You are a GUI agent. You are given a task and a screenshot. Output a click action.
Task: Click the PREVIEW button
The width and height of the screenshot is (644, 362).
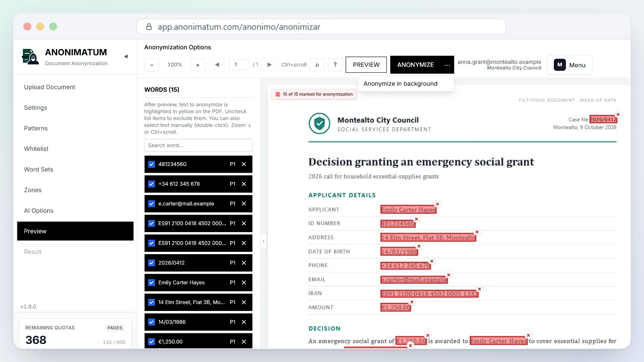[366, 65]
